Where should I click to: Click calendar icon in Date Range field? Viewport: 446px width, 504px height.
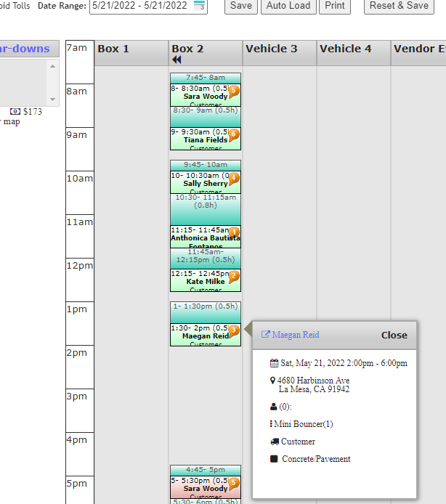[x=200, y=7]
